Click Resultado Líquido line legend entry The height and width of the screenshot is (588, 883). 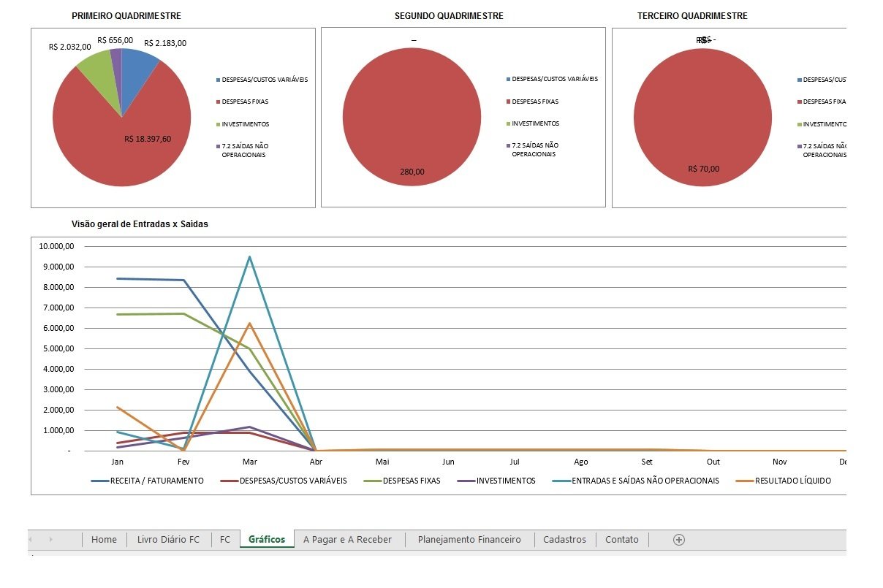pos(783,481)
